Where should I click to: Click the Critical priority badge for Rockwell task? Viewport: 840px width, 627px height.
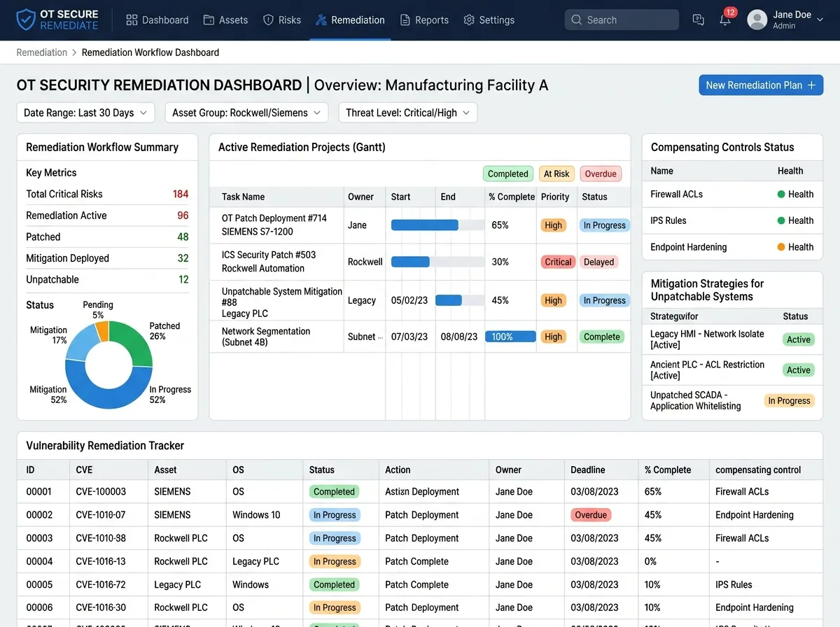coord(558,262)
